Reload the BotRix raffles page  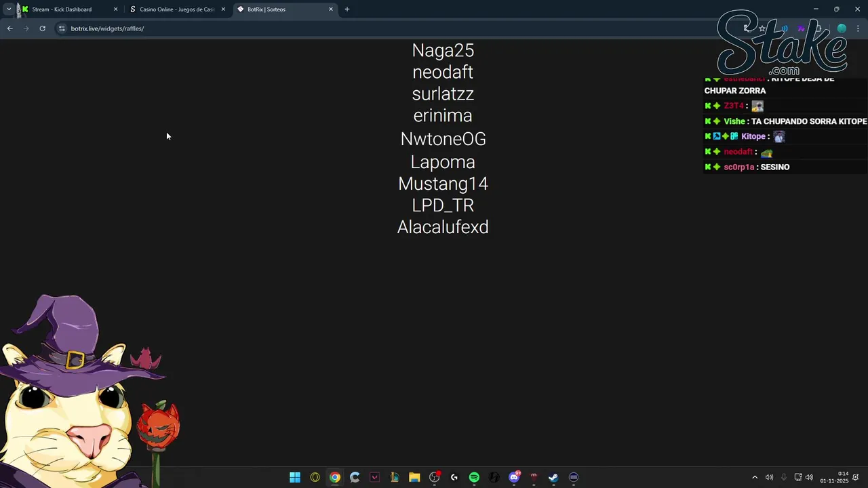click(42, 28)
